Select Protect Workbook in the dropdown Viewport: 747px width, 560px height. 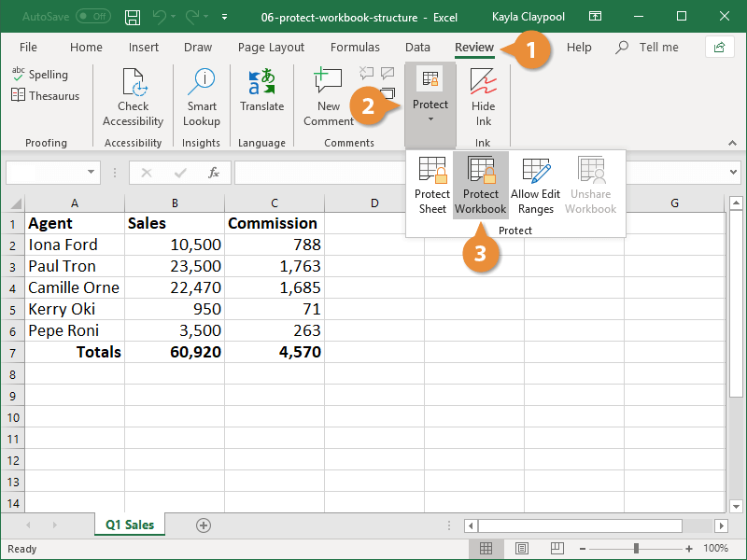[x=481, y=186]
